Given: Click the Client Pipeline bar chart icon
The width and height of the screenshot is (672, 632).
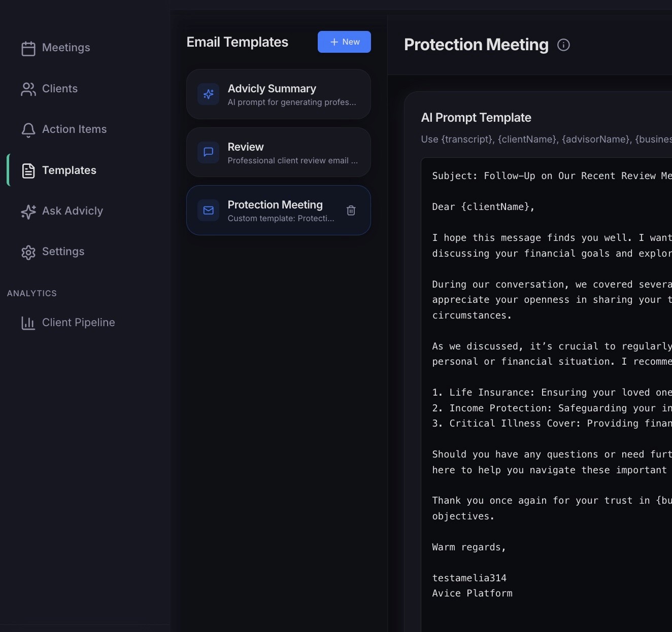Looking at the screenshot, I should 28,323.
